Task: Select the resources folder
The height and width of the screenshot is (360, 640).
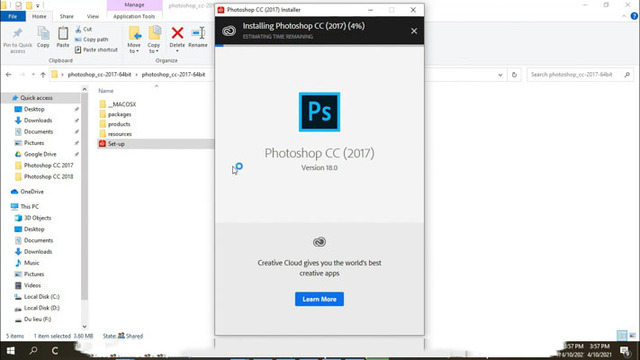Action: coord(115,134)
